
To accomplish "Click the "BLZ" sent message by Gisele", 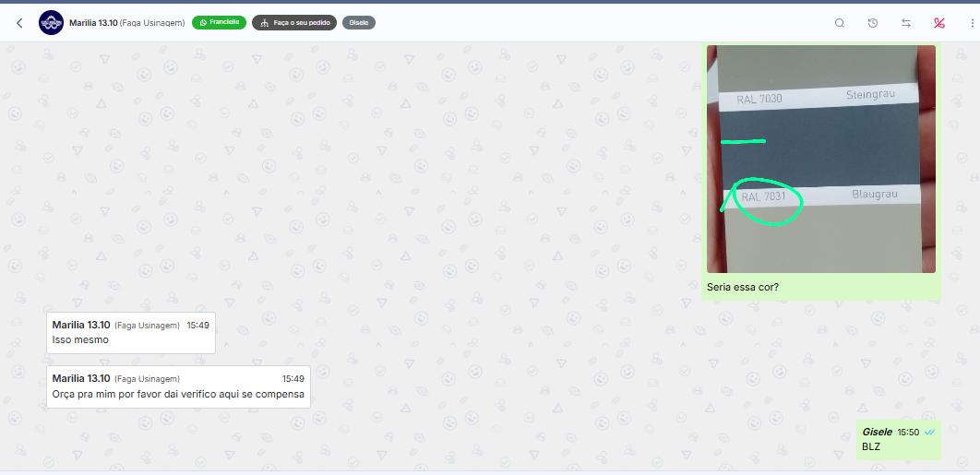I will coord(871,446).
